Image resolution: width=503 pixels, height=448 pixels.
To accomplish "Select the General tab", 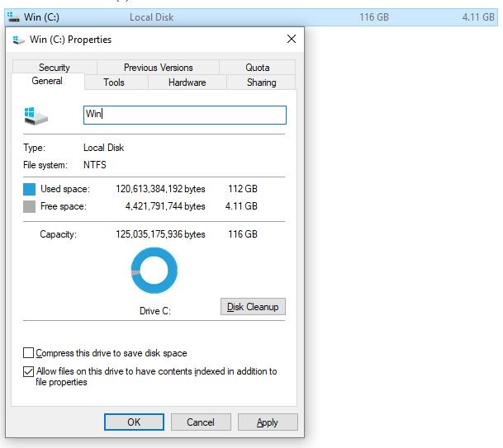I will pos(47,81).
